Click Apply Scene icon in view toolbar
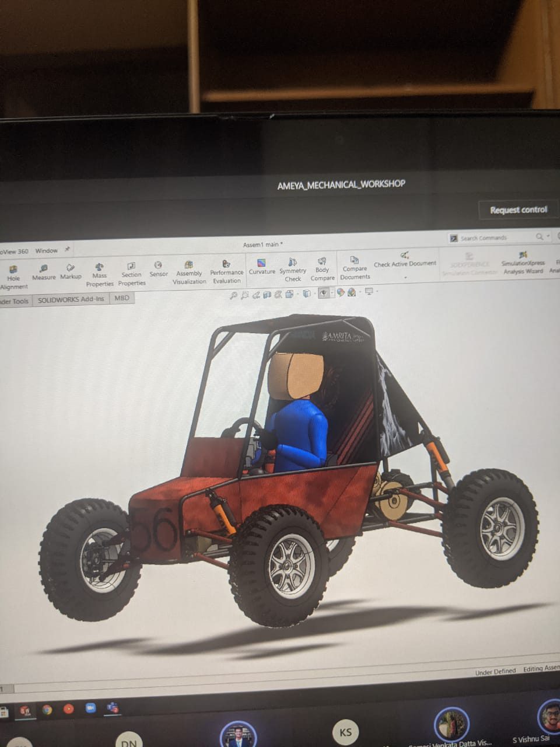This screenshot has height=747, width=560. 352,292
